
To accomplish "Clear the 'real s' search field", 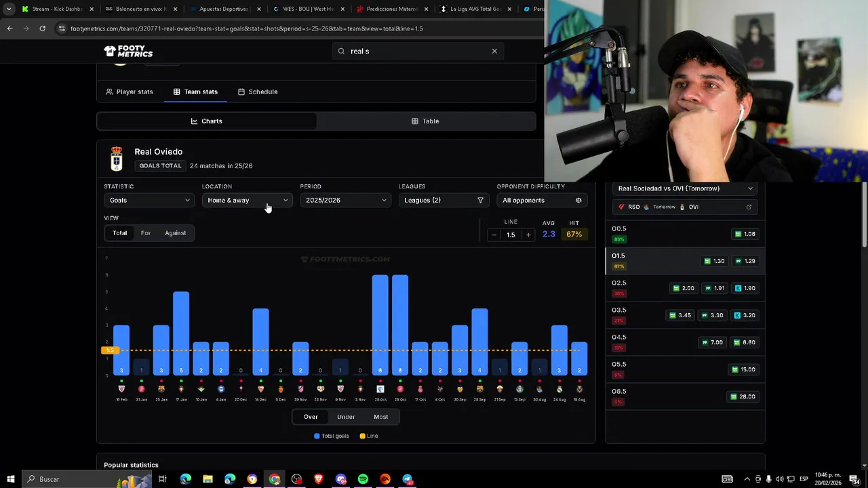I will (494, 51).
